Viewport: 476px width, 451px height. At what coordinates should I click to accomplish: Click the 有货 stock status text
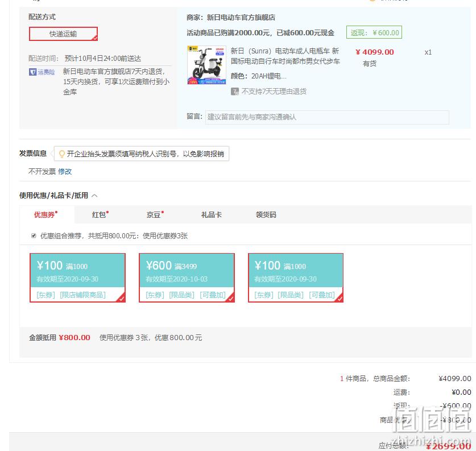coord(370,64)
